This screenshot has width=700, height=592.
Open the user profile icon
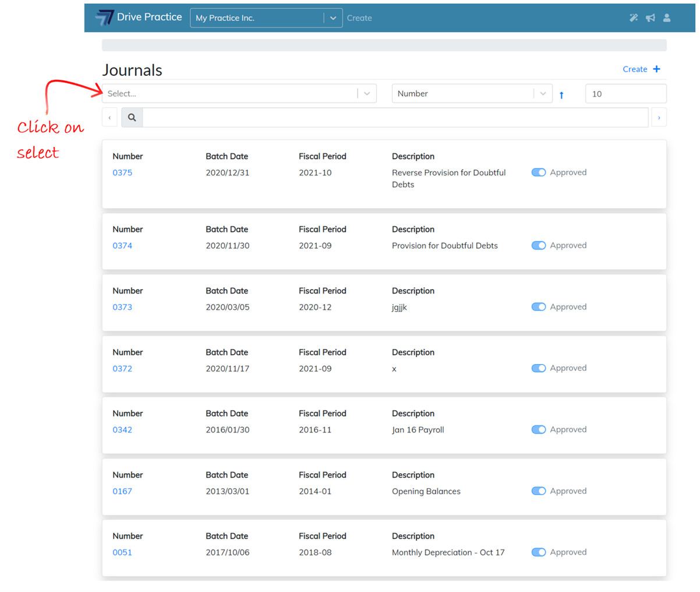pyautogui.click(x=667, y=18)
